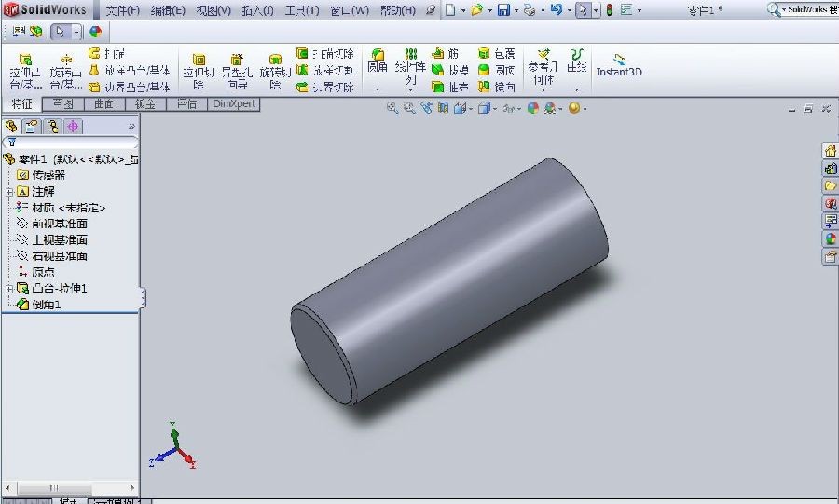Click the Draft (拔模) tool
This screenshot has width=839, height=504.
coord(449,70)
